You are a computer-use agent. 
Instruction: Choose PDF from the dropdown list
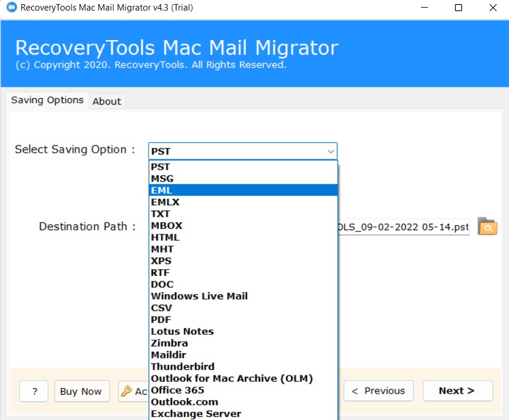(x=243, y=320)
